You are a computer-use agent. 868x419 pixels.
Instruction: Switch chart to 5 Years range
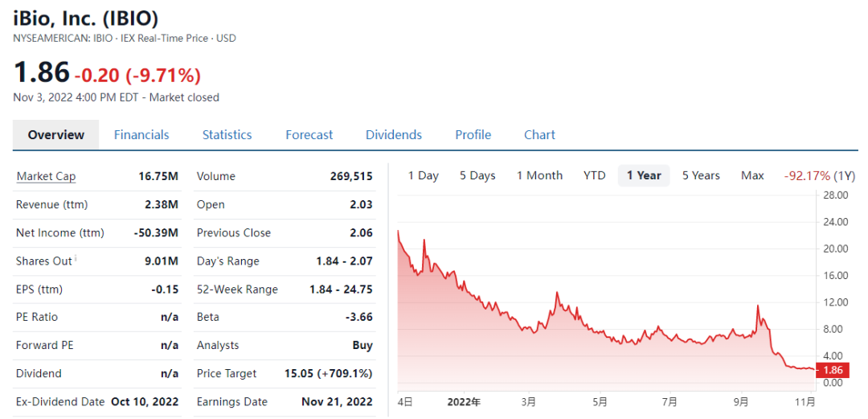click(701, 175)
